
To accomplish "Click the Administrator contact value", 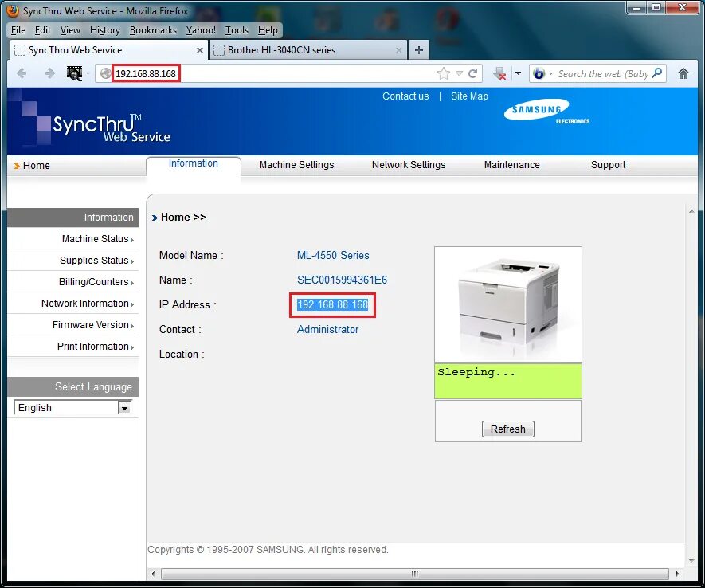I will click(327, 330).
